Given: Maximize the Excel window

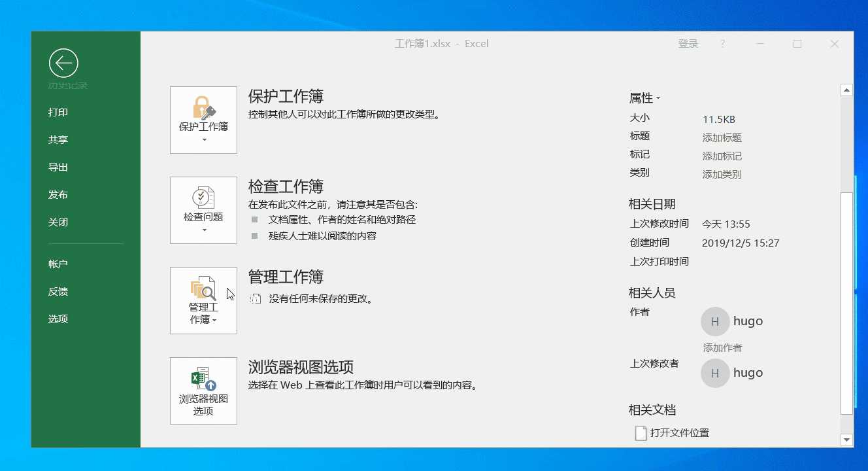Looking at the screenshot, I should pyautogui.click(x=797, y=44).
